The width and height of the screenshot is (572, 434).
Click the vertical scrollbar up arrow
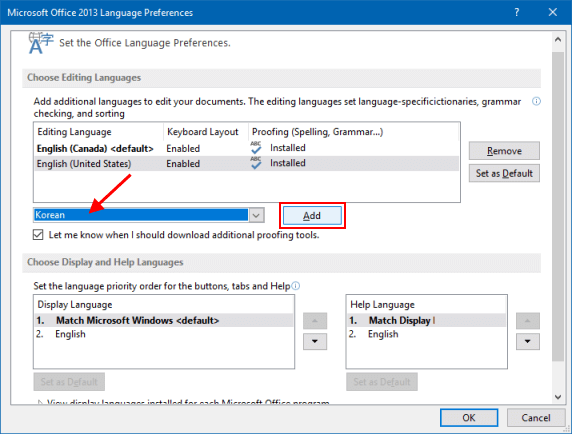(x=558, y=39)
